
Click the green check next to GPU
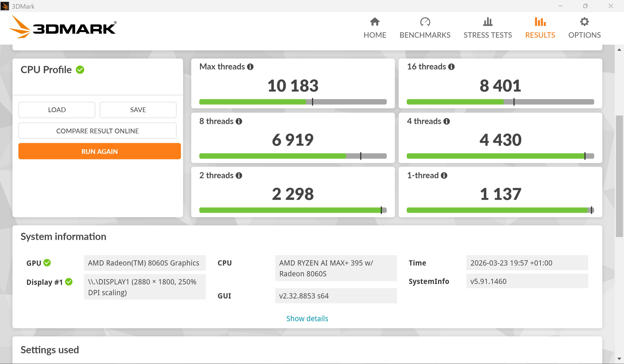pyautogui.click(x=47, y=263)
